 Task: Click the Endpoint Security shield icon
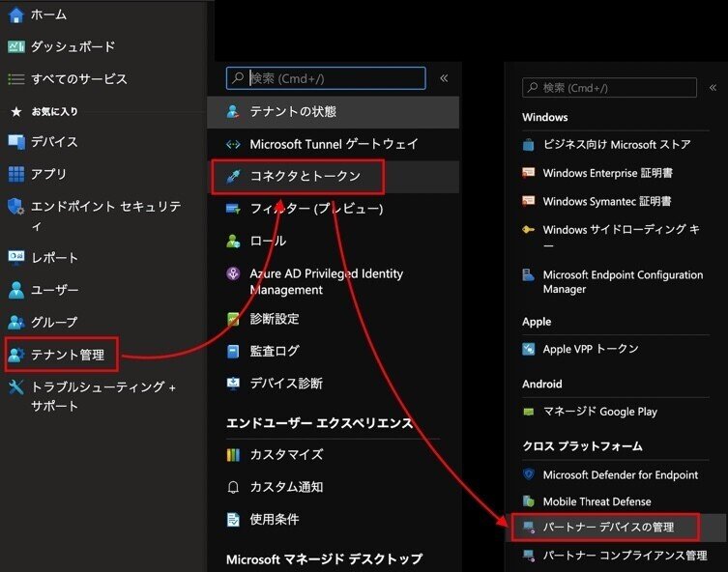[16, 207]
